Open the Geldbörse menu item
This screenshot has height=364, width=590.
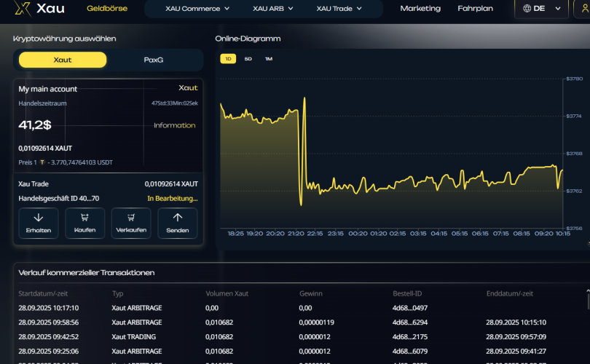pyautogui.click(x=107, y=9)
